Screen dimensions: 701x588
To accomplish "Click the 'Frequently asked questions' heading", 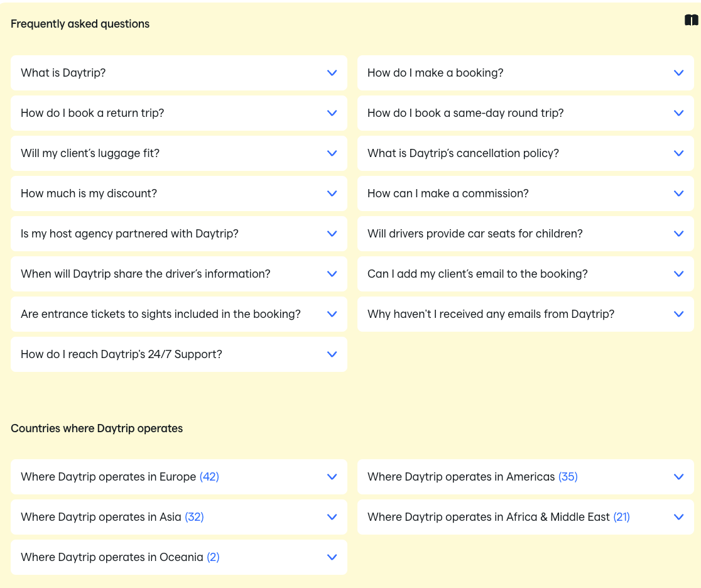I will coord(80,24).
